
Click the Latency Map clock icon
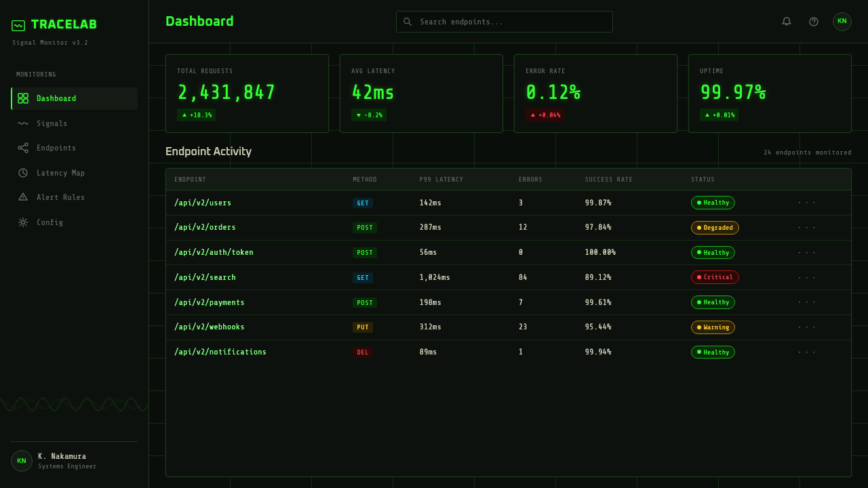[x=23, y=173]
